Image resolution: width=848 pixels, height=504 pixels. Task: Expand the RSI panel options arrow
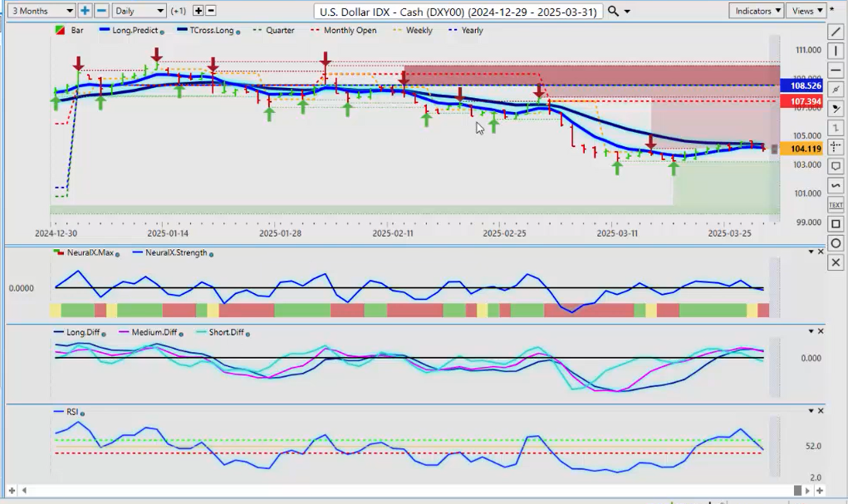point(811,411)
